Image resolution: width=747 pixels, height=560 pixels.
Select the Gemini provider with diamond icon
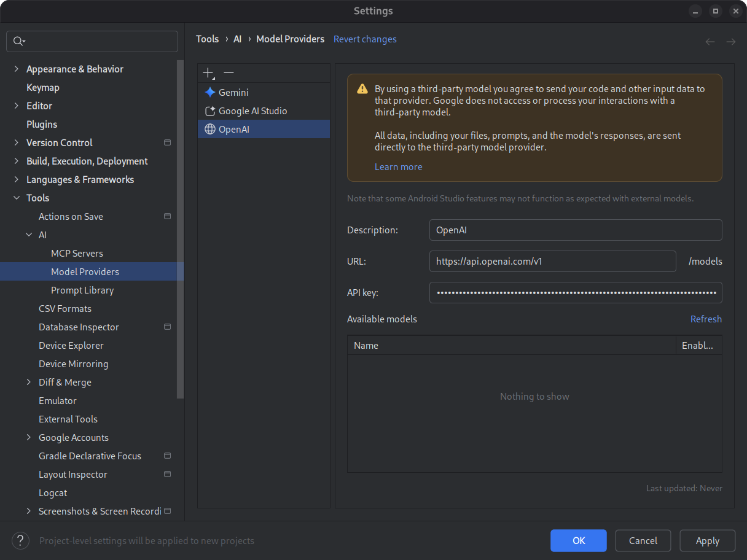[x=211, y=92]
